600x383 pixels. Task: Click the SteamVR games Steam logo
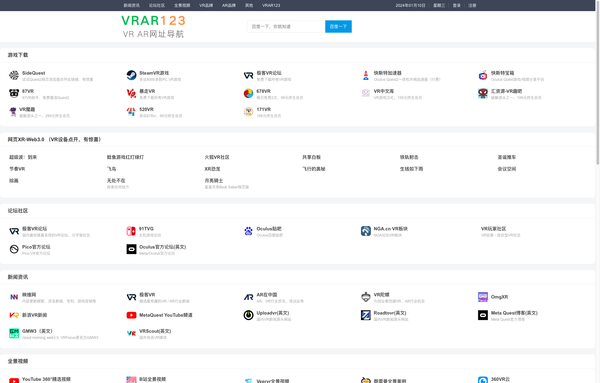point(131,75)
